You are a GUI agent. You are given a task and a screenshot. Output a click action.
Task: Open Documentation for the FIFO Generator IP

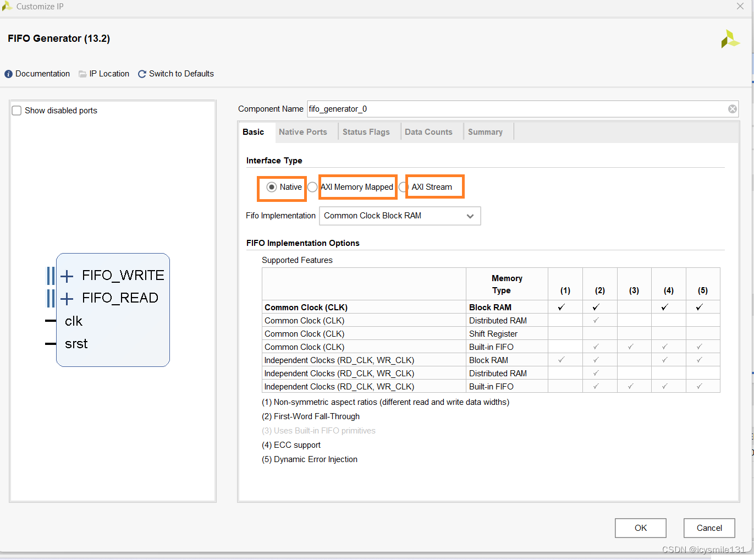coord(36,73)
